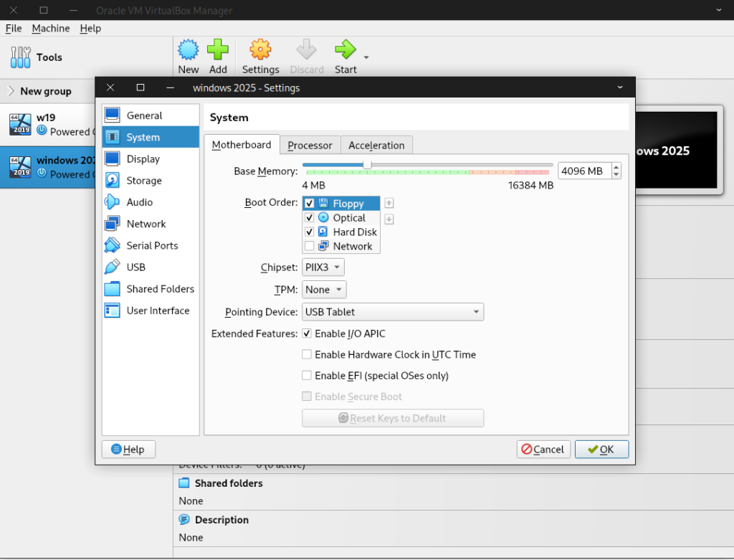Screen dimensions: 734x560
Task: Move boot device up with arrow icon
Action: (389, 203)
